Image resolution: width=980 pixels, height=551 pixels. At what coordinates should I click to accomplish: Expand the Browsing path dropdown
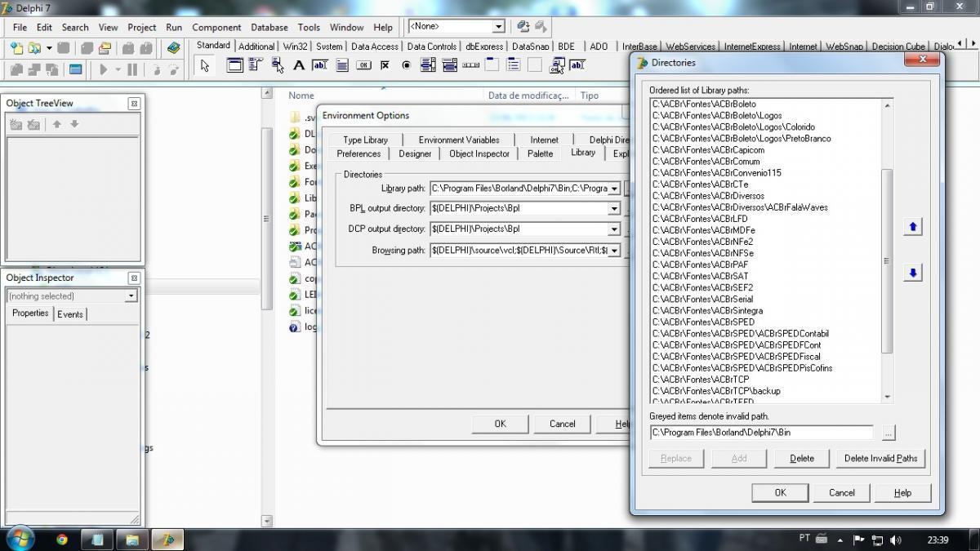pos(614,251)
